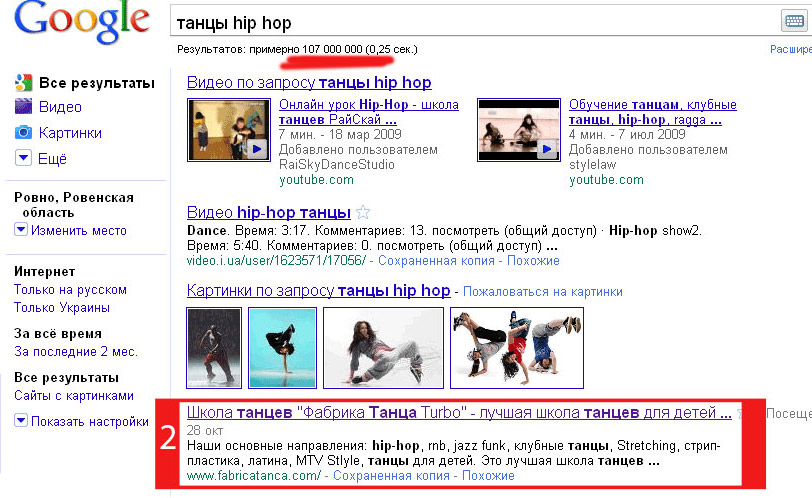Star the Видео hip-hop танцы result
The width and height of the screenshot is (812, 498).
(363, 212)
